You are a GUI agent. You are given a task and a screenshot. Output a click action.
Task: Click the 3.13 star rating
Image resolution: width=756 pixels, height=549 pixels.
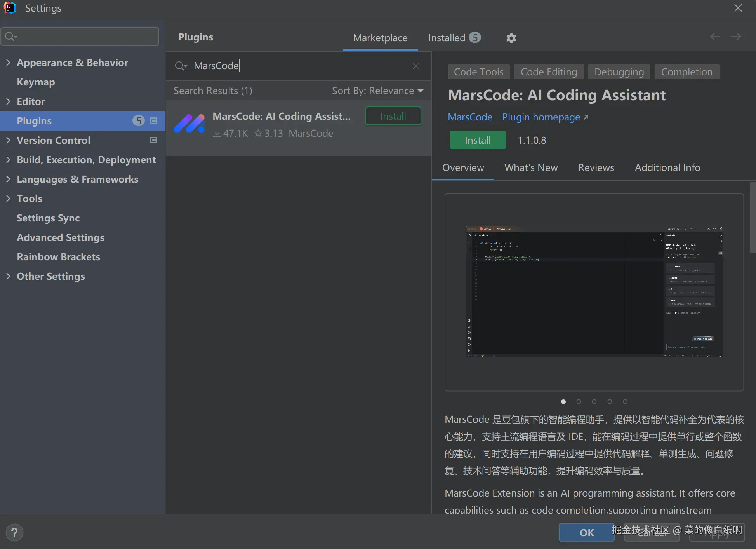(x=269, y=133)
